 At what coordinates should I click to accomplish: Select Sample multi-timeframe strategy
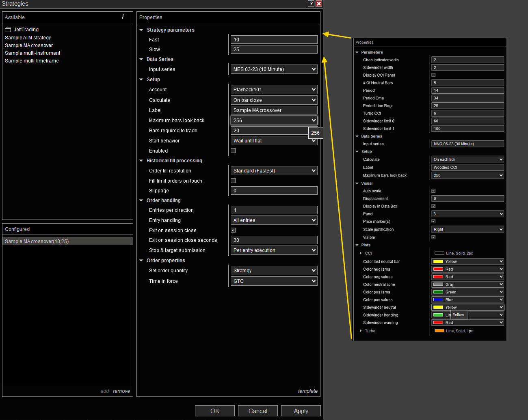[x=32, y=61]
